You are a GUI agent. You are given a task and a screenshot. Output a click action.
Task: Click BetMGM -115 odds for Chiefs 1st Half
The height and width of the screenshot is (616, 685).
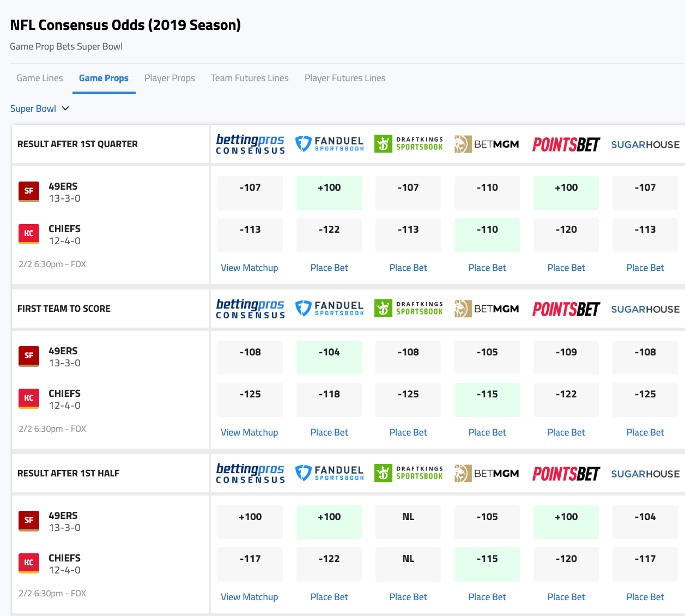tap(487, 564)
